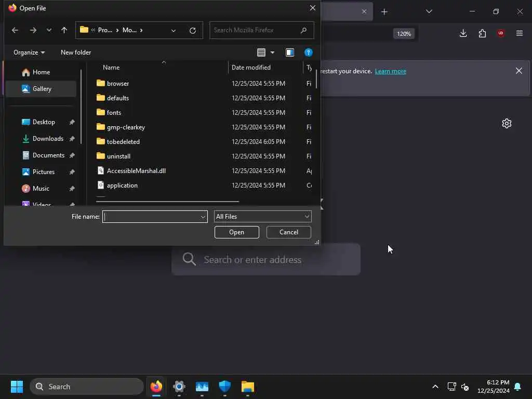Click the magnifier icon in dialog search
The image size is (532, 399).
click(303, 30)
